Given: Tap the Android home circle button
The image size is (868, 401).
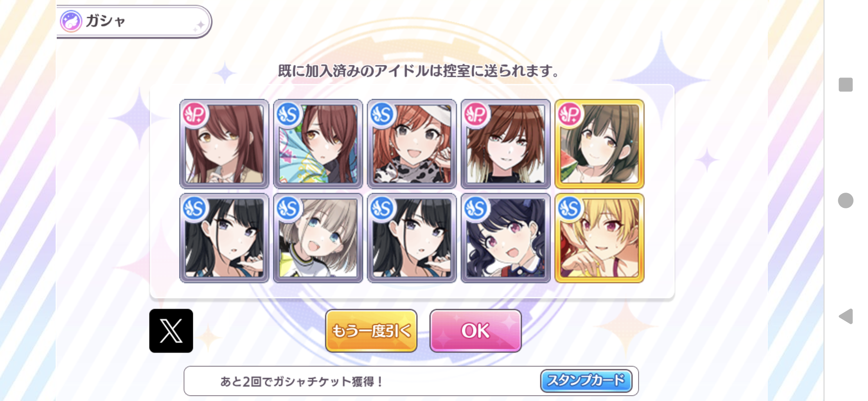Looking at the screenshot, I should pyautogui.click(x=845, y=200).
